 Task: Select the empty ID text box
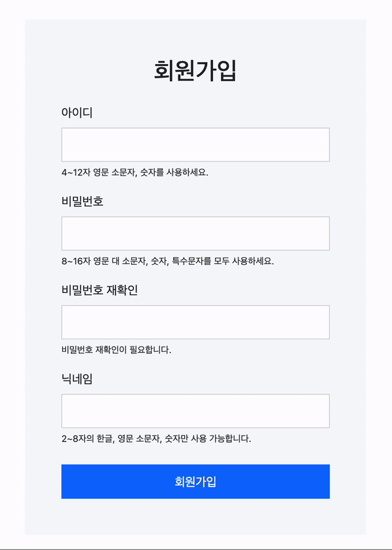click(195, 145)
